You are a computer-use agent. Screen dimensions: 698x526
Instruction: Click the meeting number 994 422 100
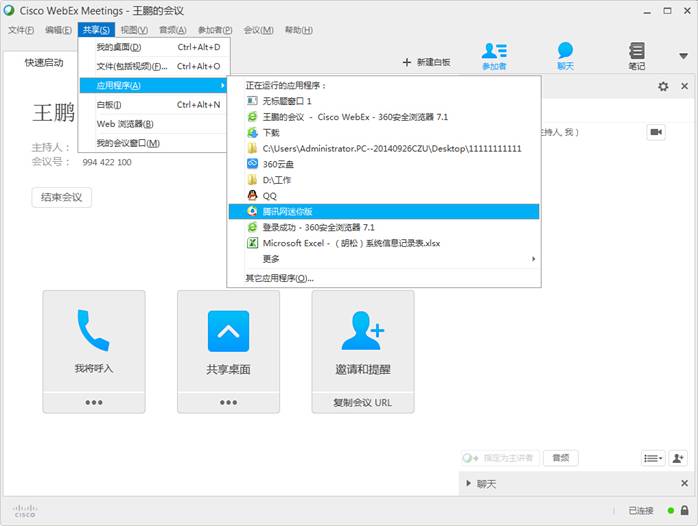pyautogui.click(x=107, y=162)
